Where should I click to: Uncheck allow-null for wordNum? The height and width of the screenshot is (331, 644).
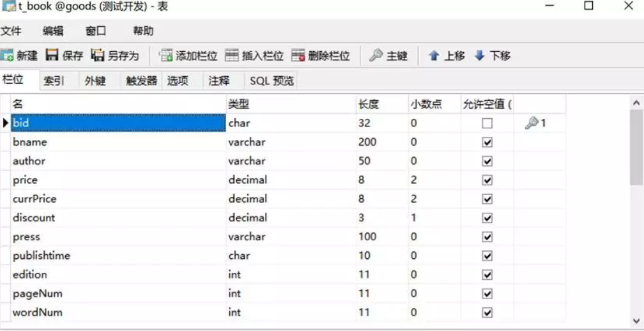click(x=487, y=312)
